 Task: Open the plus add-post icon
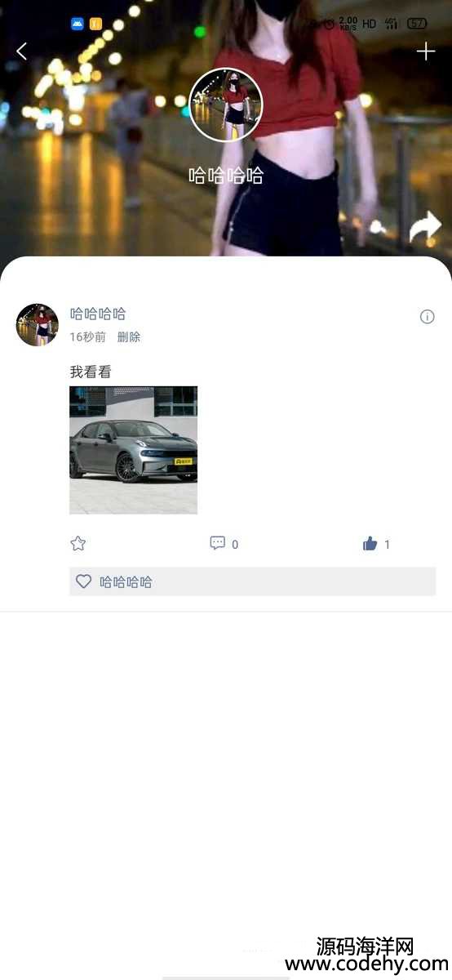pos(426,52)
